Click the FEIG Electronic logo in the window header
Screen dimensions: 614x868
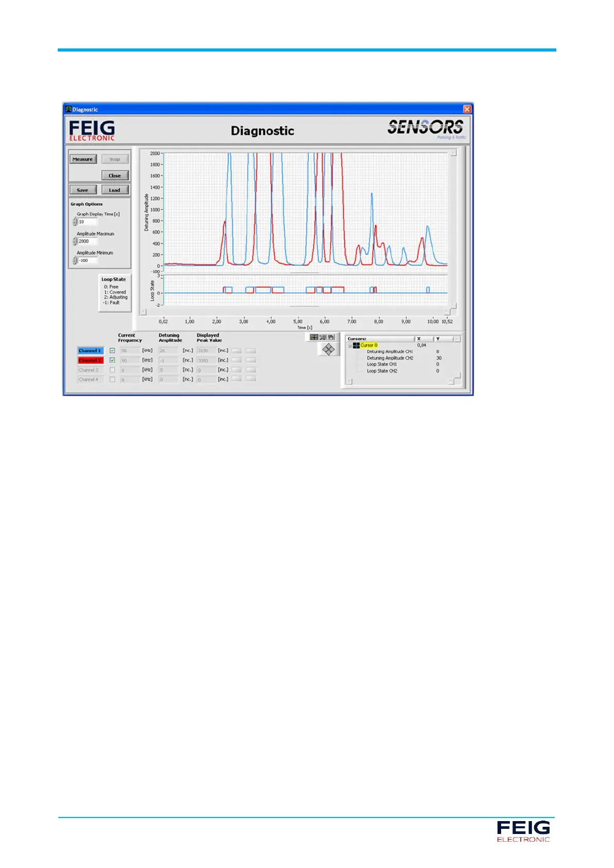point(92,130)
